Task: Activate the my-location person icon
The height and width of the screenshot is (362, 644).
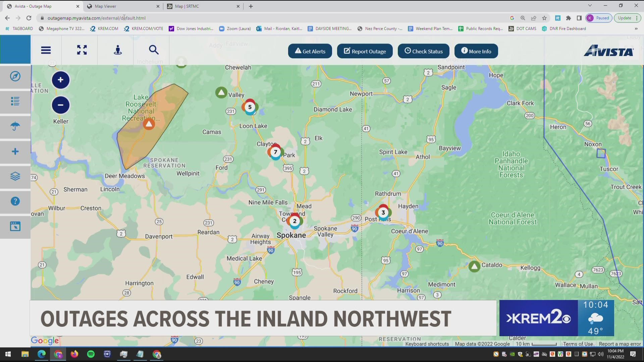Action: click(118, 50)
